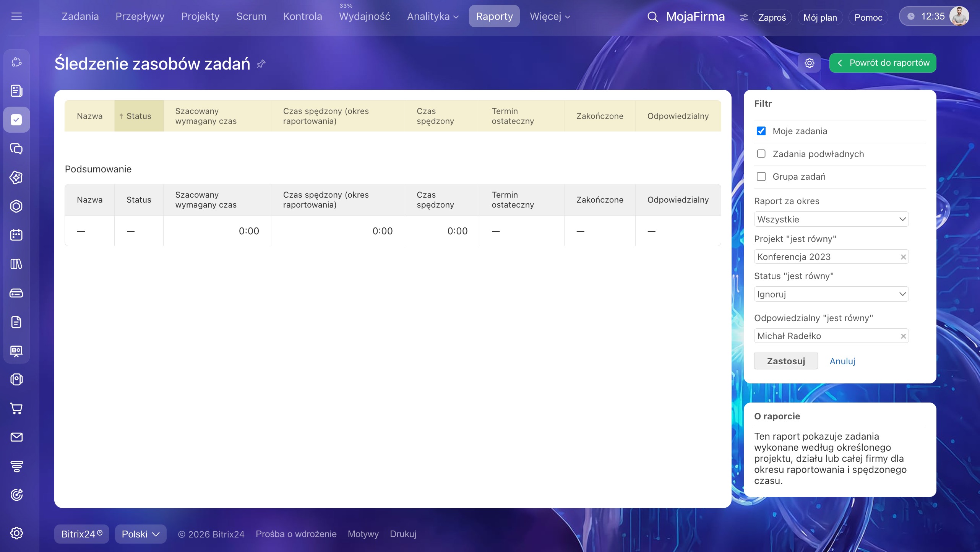Click the user avatar photo

click(x=959, y=16)
